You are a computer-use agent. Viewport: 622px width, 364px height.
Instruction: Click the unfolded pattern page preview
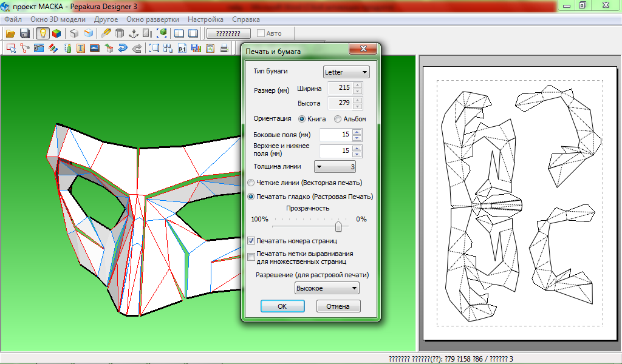(x=520, y=203)
